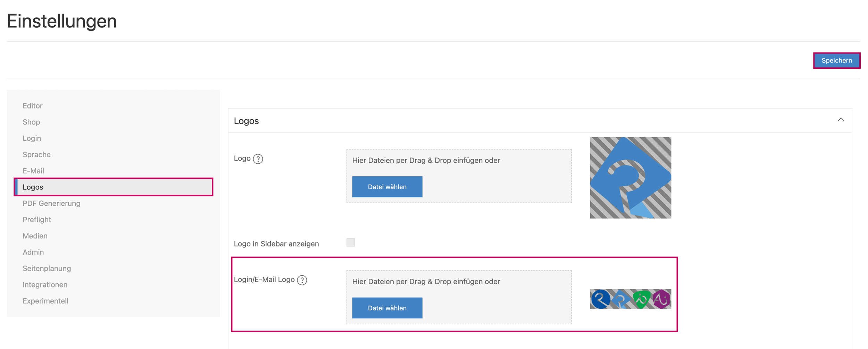This screenshot has width=868, height=349.
Task: Open the Medien settings section
Action: click(35, 236)
